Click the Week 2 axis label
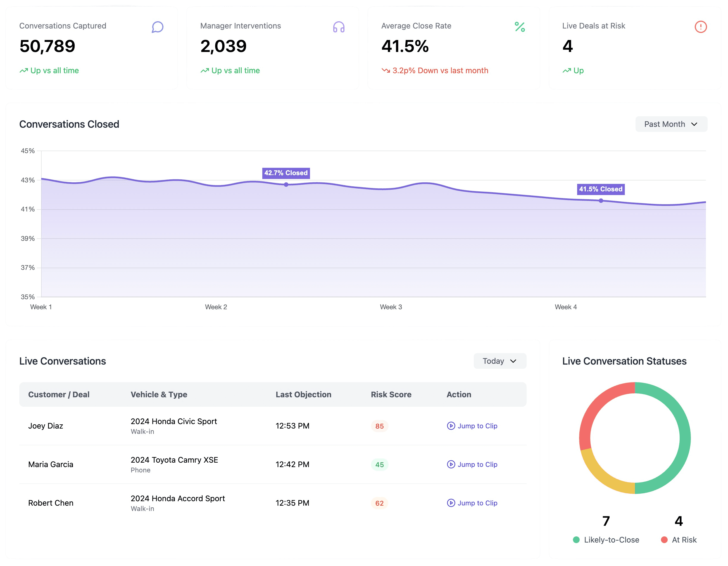 coord(216,307)
